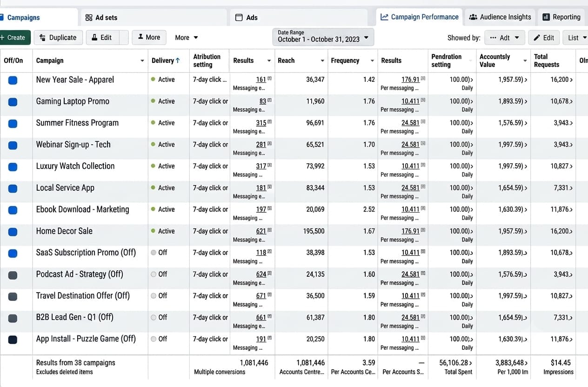Sort by the Delivery column arrow
Viewport: 588px width, 387px height.
coord(178,60)
